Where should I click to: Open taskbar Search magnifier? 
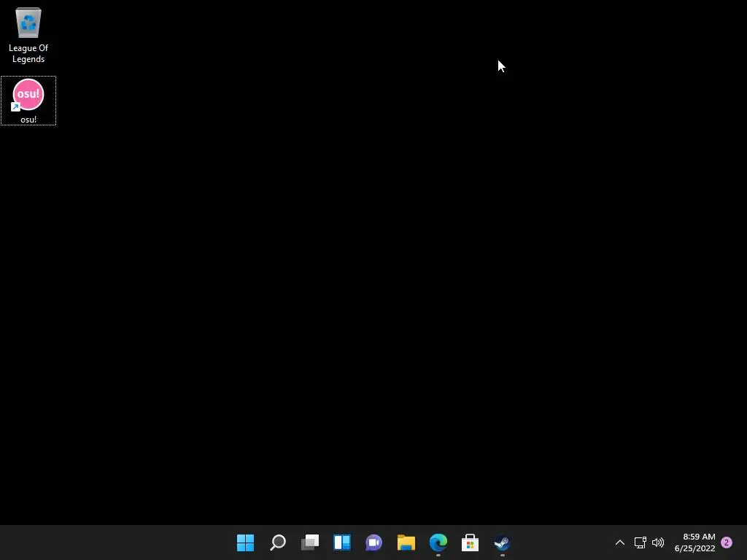tap(278, 542)
